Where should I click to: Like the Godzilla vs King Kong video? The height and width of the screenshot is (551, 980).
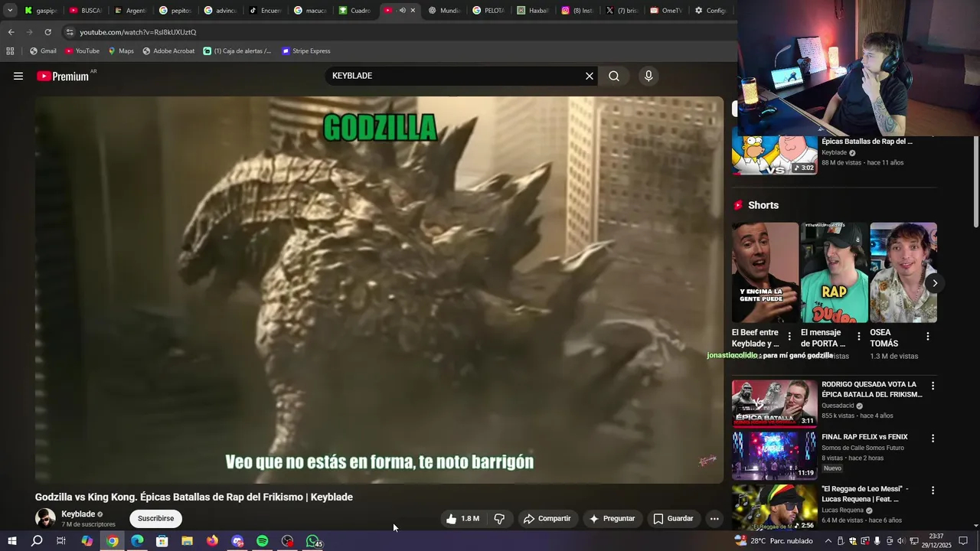(463, 519)
